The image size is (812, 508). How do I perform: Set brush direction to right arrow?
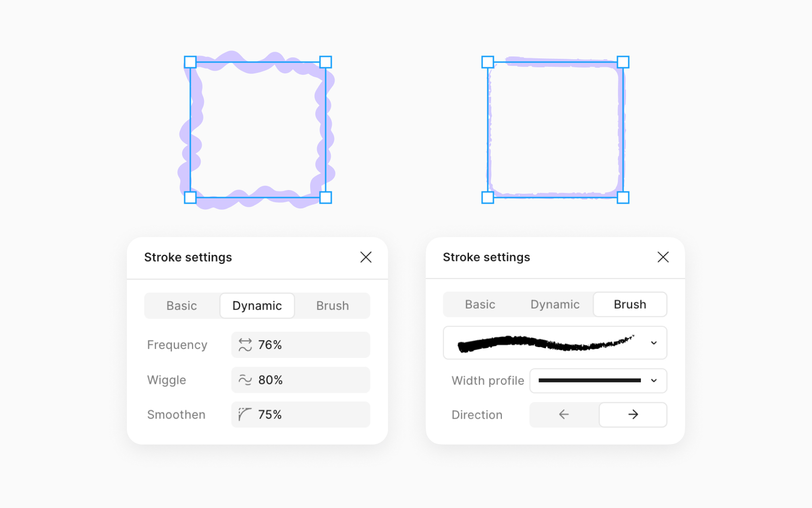pos(633,414)
